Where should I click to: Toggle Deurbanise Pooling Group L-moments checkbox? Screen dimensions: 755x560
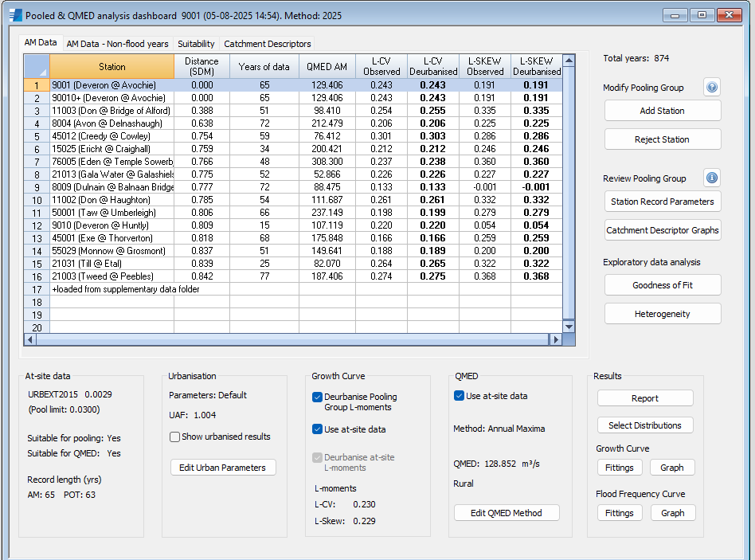pyautogui.click(x=319, y=397)
